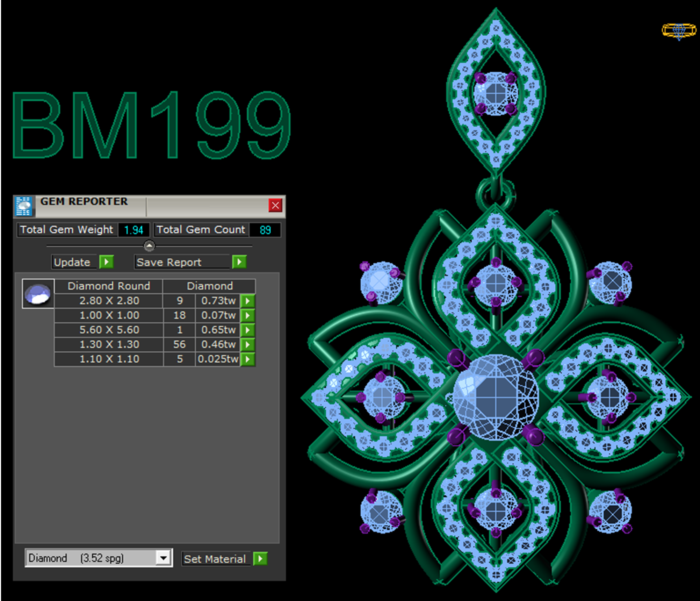Open the Diamond material dropdown arrow

163,558
